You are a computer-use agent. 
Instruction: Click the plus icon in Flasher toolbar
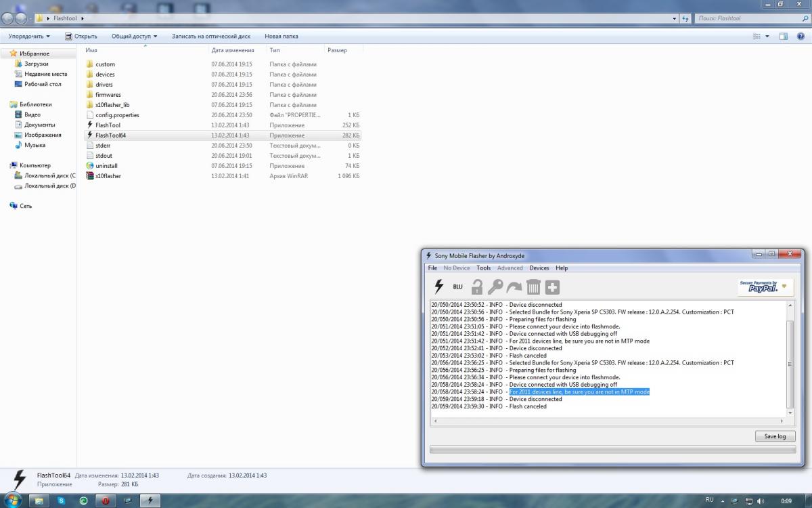553,287
